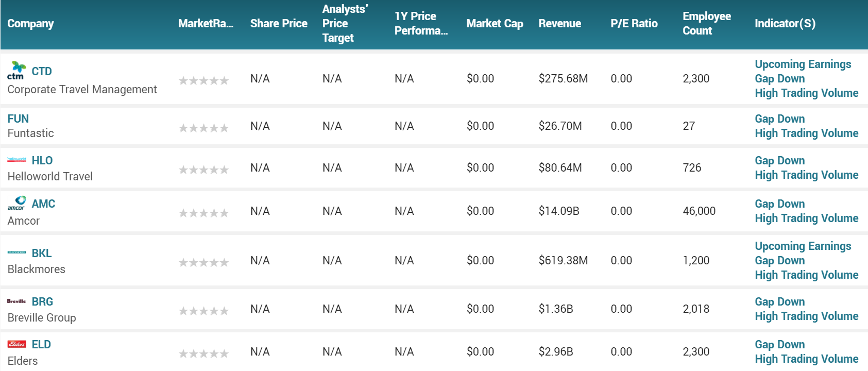Sort by Market Cap column header
Screen dimensions: 868x371
495,24
